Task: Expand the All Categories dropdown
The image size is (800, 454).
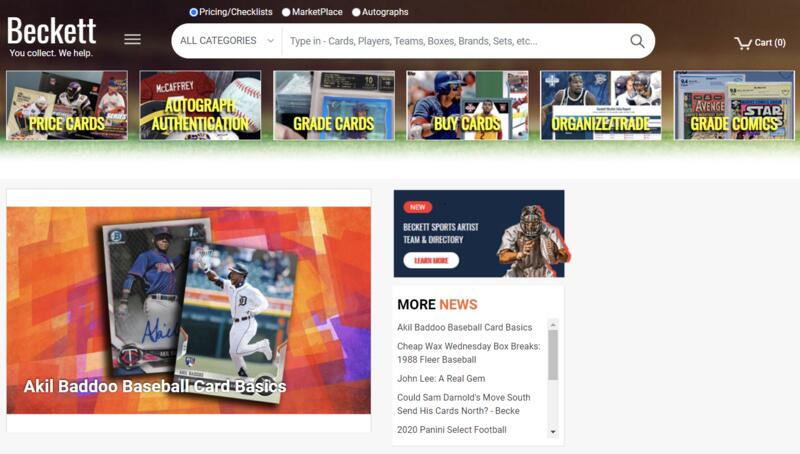Action: coord(227,41)
